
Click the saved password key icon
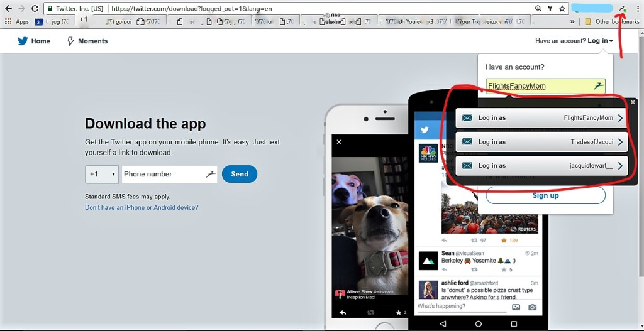click(550, 8)
